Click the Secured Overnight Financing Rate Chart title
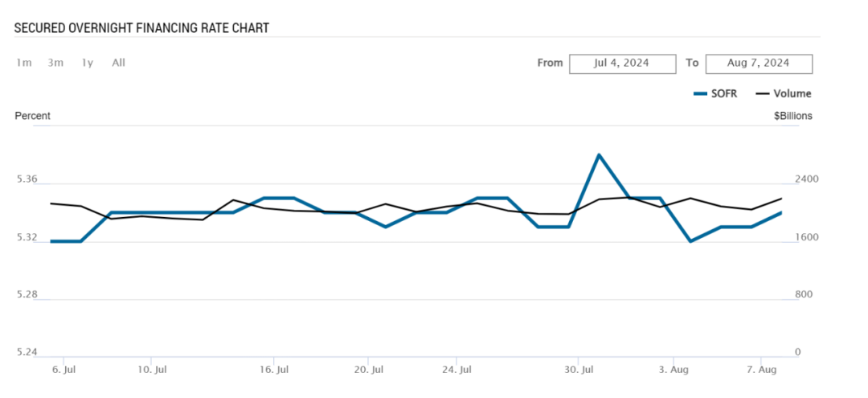The width and height of the screenshot is (868, 398). [x=141, y=28]
